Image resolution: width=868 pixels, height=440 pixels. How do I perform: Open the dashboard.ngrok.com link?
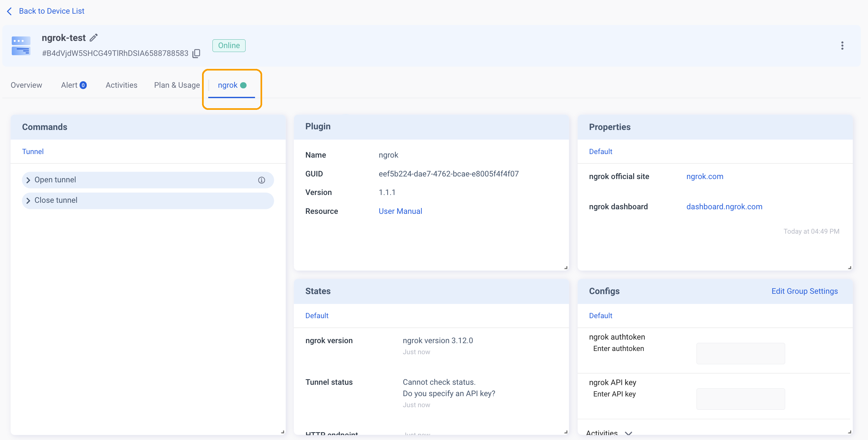coord(724,207)
